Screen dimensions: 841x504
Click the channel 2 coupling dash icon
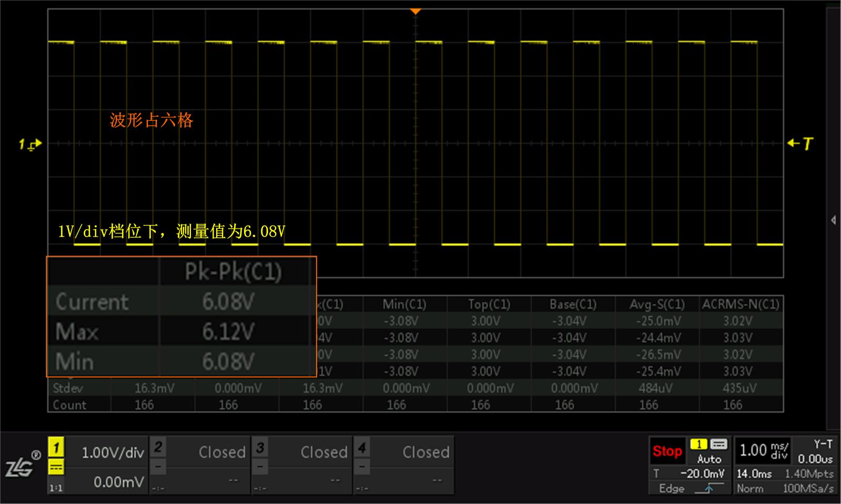[158, 466]
